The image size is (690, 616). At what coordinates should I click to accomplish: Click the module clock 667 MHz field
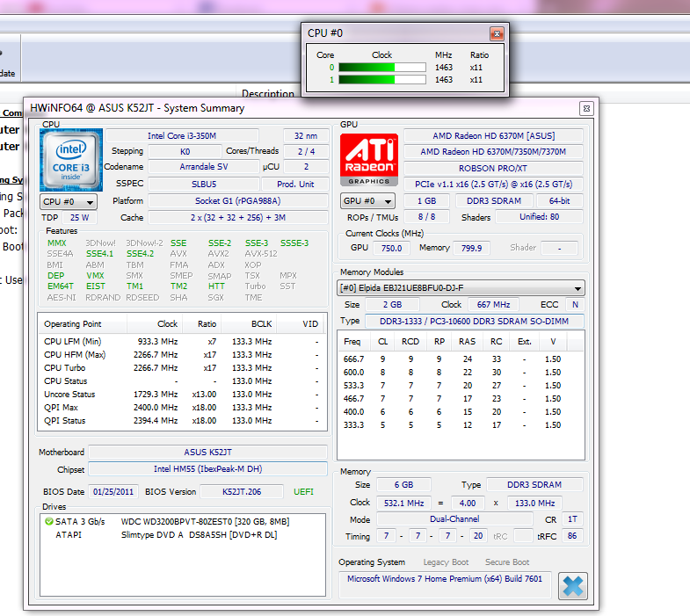tap(493, 304)
